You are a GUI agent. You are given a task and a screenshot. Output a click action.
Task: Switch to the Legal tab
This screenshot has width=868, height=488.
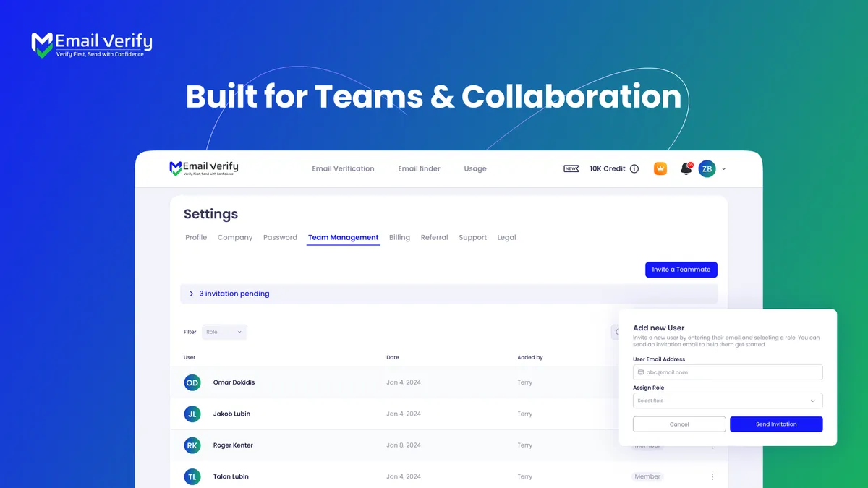click(x=507, y=237)
